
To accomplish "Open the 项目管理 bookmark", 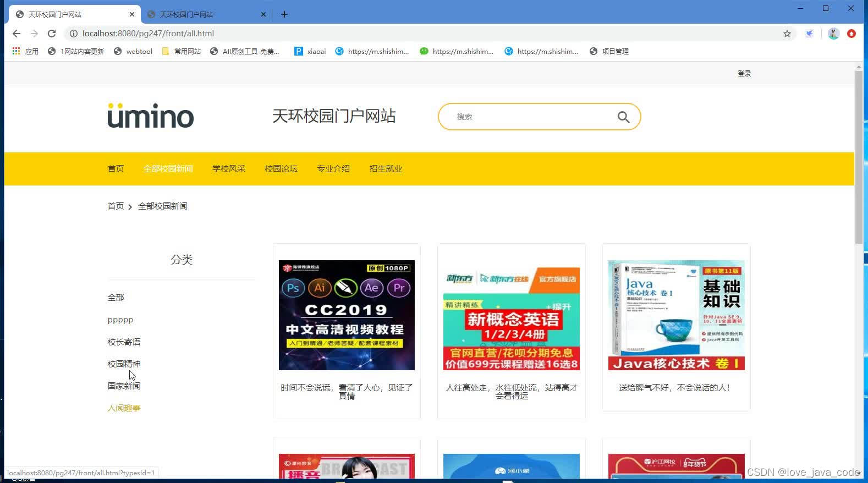I will 609,51.
